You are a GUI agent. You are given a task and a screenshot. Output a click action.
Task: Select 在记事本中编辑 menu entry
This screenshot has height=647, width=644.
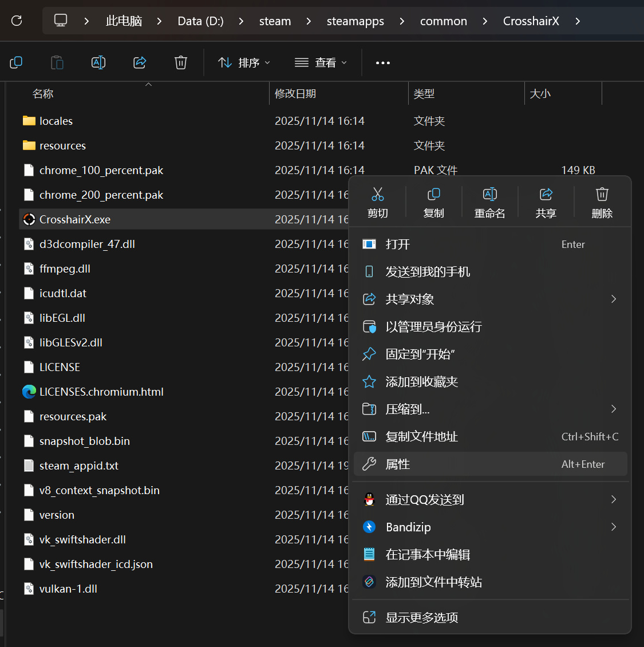[x=490, y=555]
